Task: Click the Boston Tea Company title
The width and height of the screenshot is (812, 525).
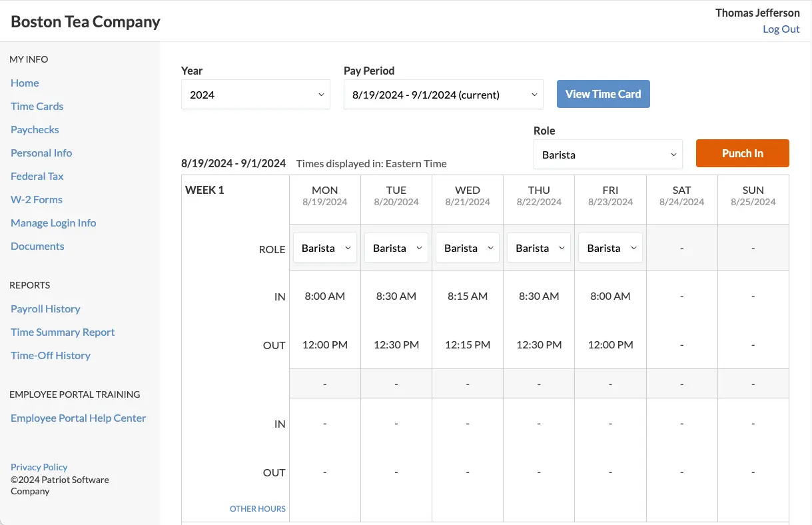Action: click(86, 21)
